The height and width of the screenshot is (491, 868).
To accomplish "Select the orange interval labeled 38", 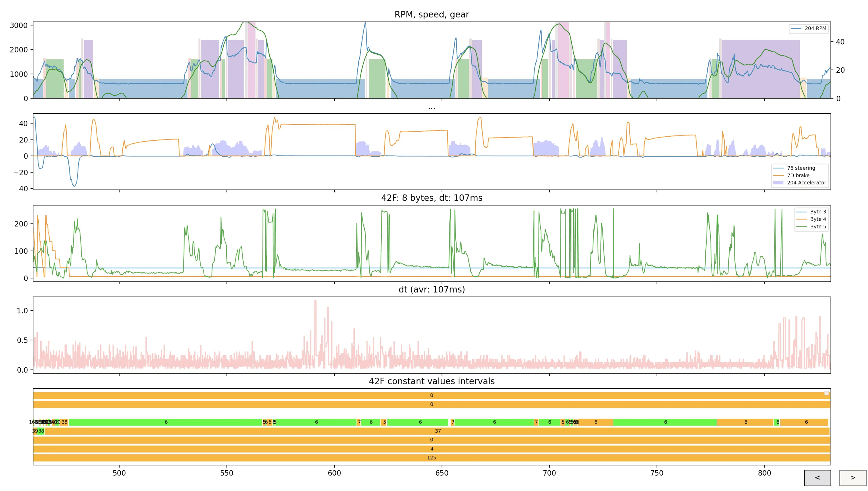I will [x=64, y=422].
